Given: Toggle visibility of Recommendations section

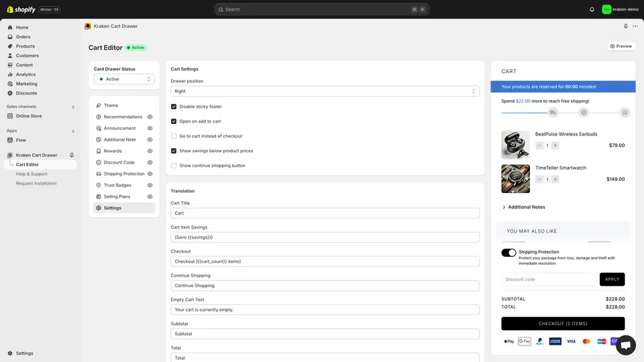Looking at the screenshot, I should [x=150, y=117].
